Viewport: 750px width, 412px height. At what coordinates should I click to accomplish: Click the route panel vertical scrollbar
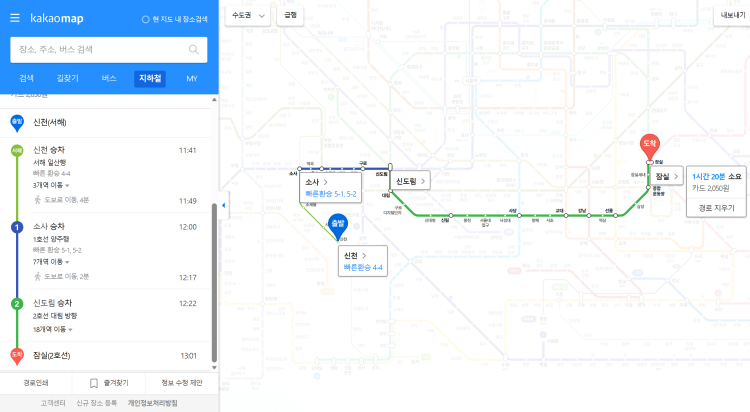coord(214,270)
